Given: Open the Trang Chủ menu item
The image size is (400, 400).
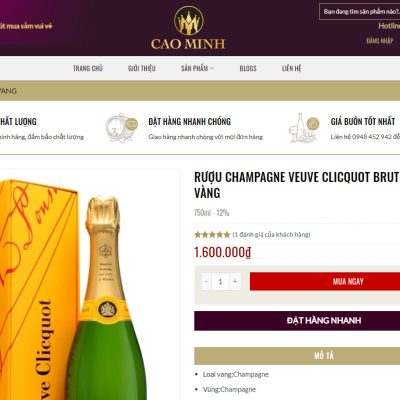Looking at the screenshot, I should coord(88,68).
